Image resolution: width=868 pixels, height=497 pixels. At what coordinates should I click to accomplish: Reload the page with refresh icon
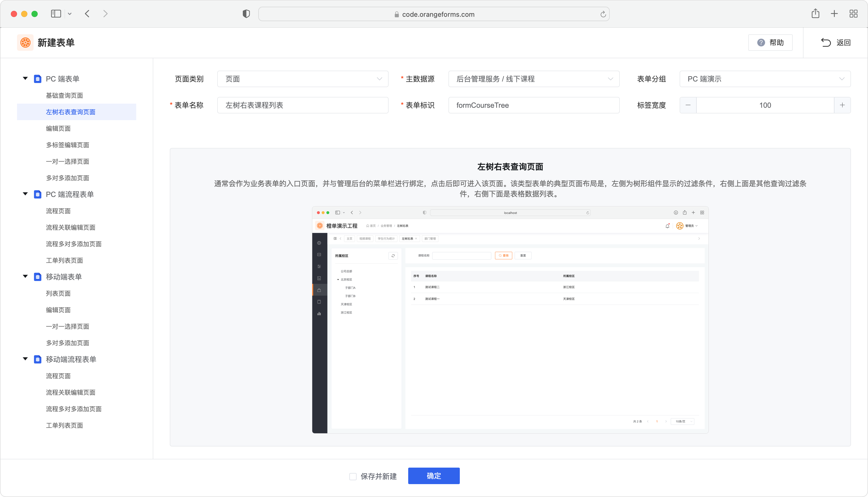(603, 14)
